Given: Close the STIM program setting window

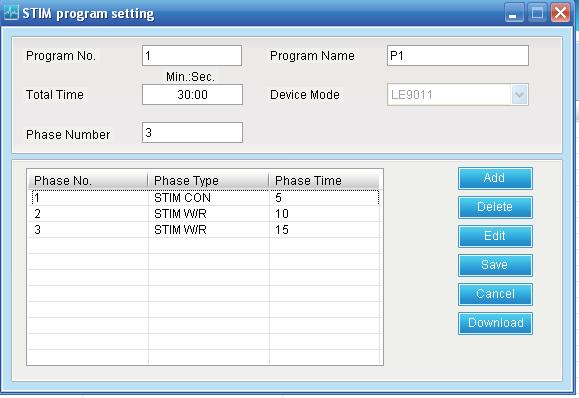Looking at the screenshot, I should 561,13.
